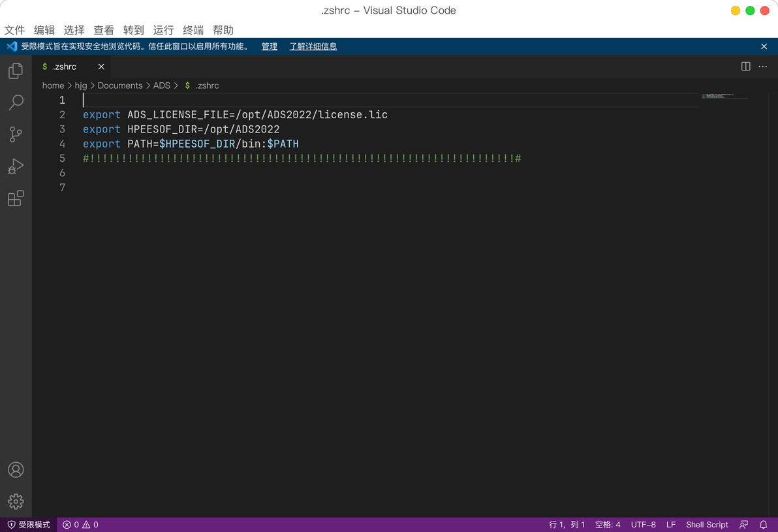
Task: Click the minimap code preview
Action: pyautogui.click(x=724, y=96)
